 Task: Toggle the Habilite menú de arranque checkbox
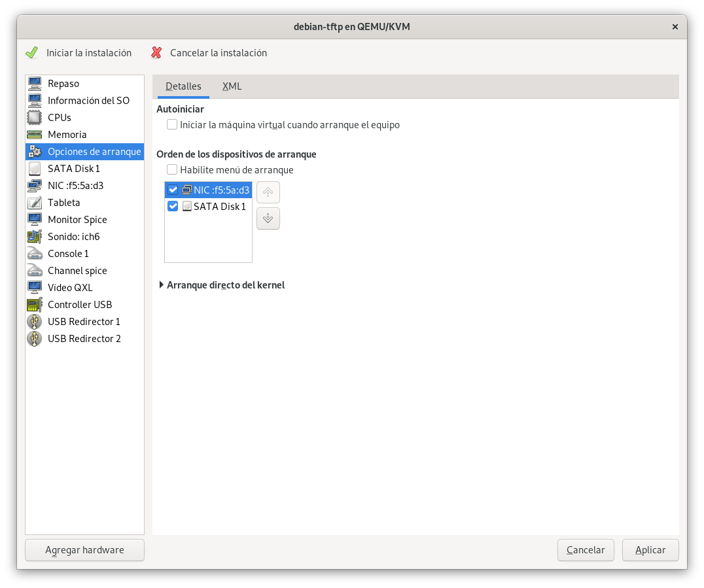point(172,170)
